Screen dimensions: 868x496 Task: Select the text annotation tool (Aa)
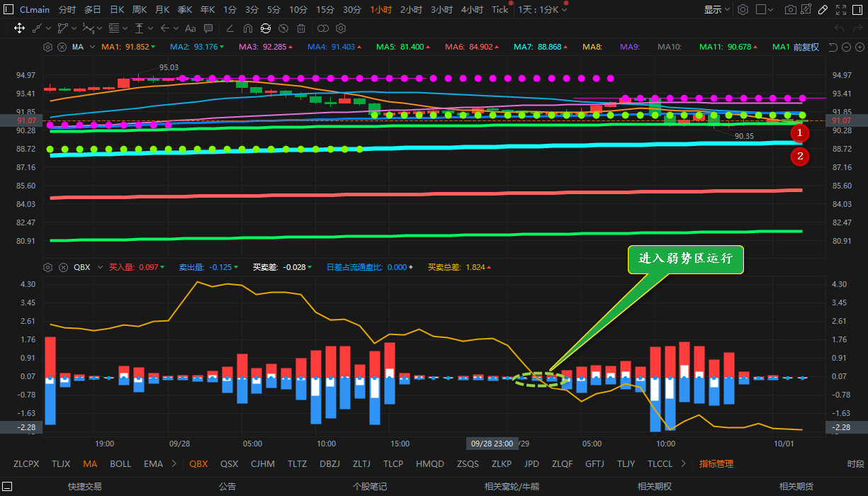[x=190, y=28]
